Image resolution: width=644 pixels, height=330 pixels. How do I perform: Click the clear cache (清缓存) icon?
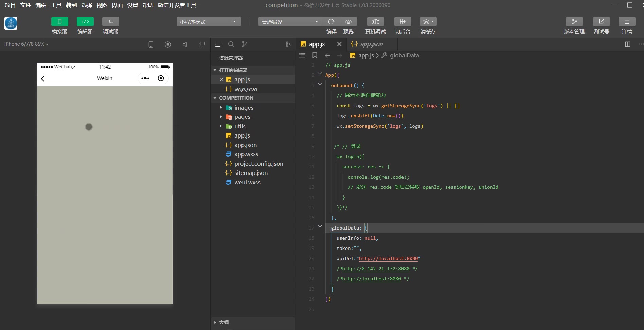pyautogui.click(x=428, y=22)
